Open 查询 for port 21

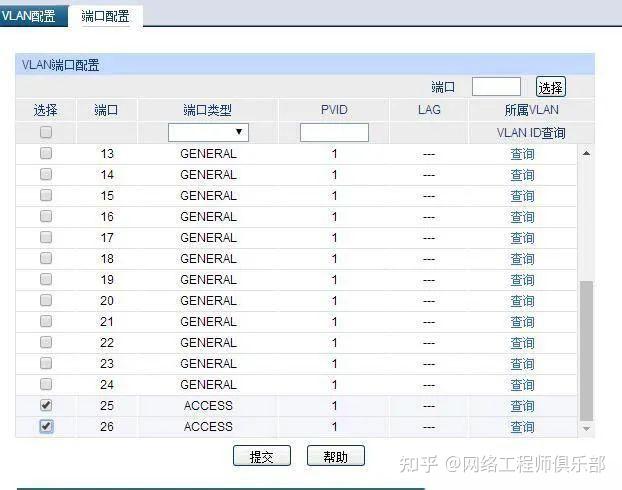522,322
